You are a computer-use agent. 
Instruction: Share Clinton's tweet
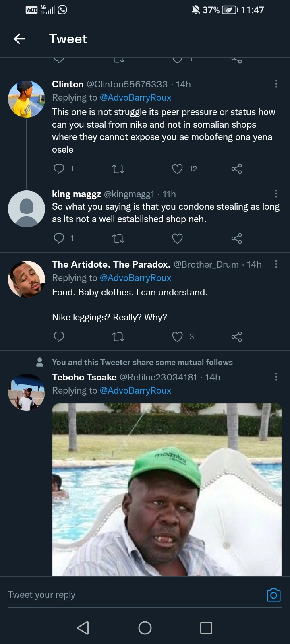[x=236, y=169]
